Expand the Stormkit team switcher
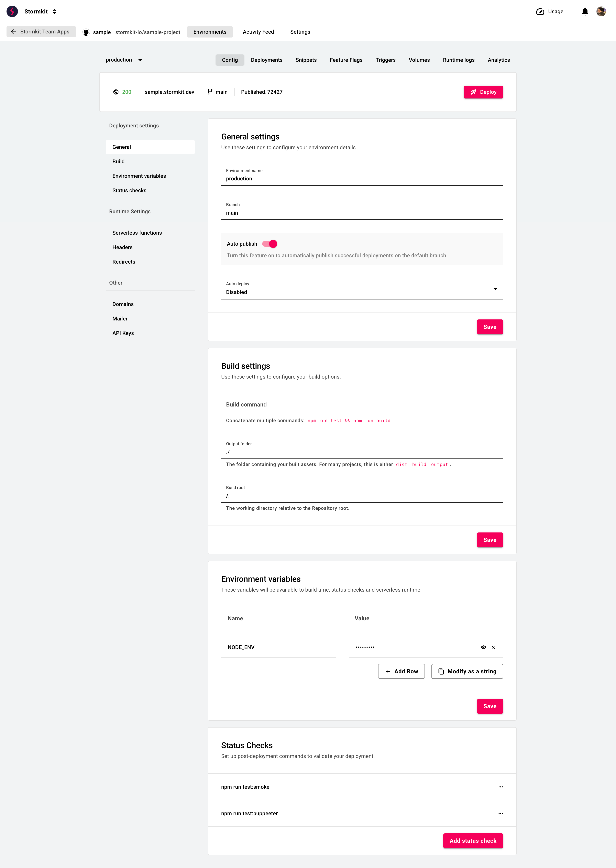 click(x=55, y=11)
